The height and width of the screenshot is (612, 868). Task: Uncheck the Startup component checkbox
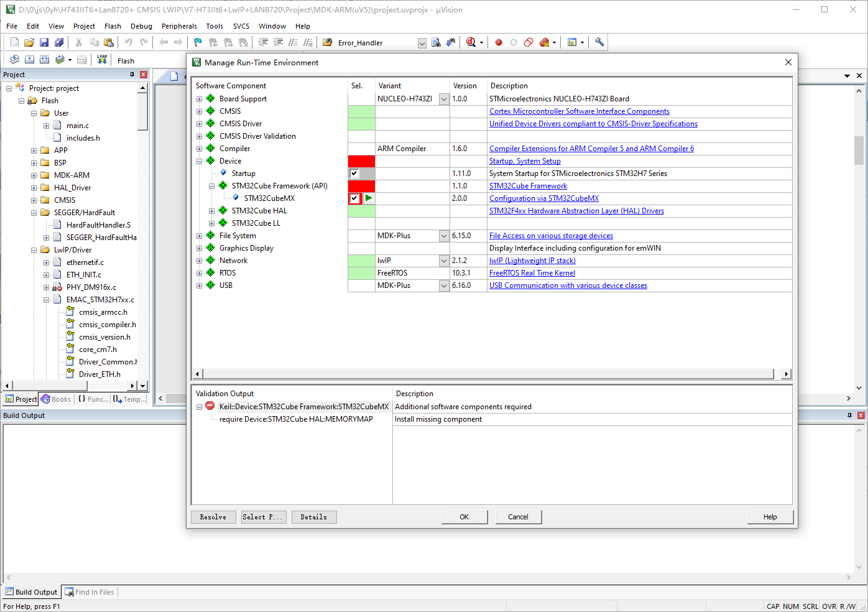click(x=354, y=174)
